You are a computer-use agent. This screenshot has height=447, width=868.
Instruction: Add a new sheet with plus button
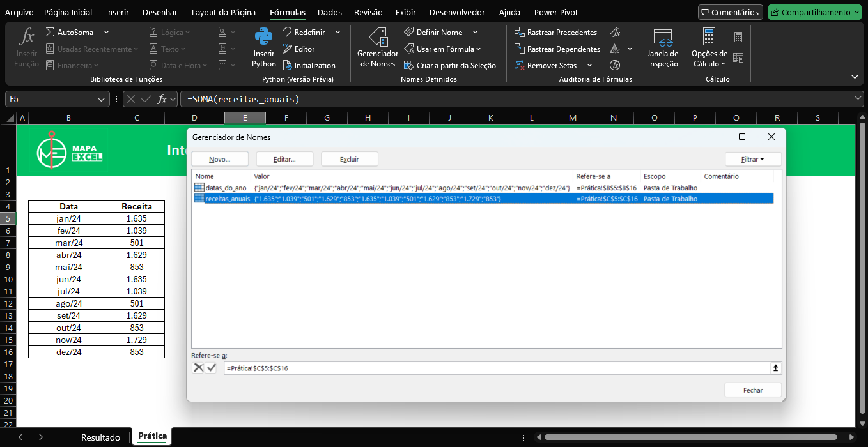click(x=205, y=437)
